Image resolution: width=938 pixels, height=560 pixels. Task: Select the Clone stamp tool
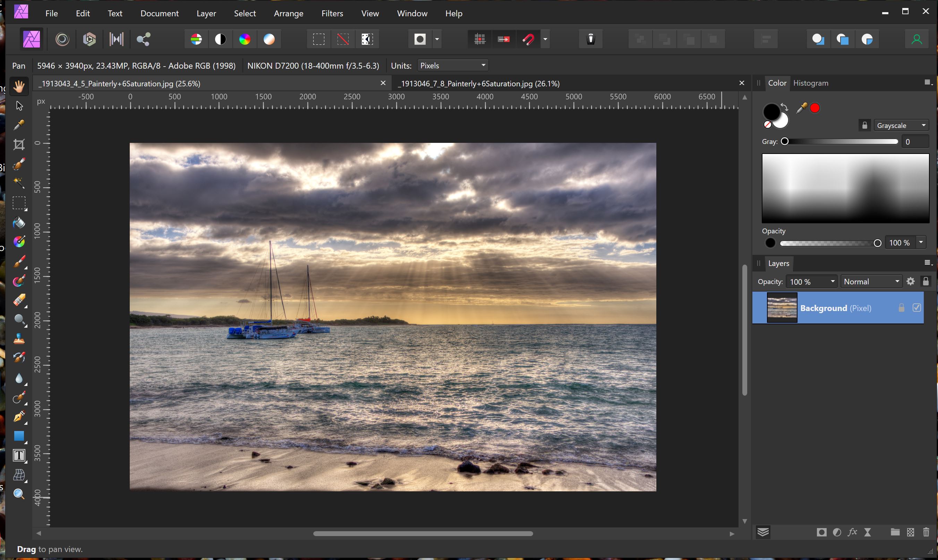19,339
